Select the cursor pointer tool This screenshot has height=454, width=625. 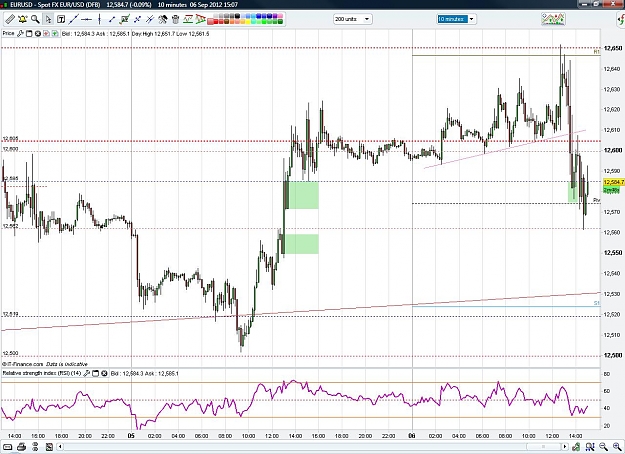point(48,19)
